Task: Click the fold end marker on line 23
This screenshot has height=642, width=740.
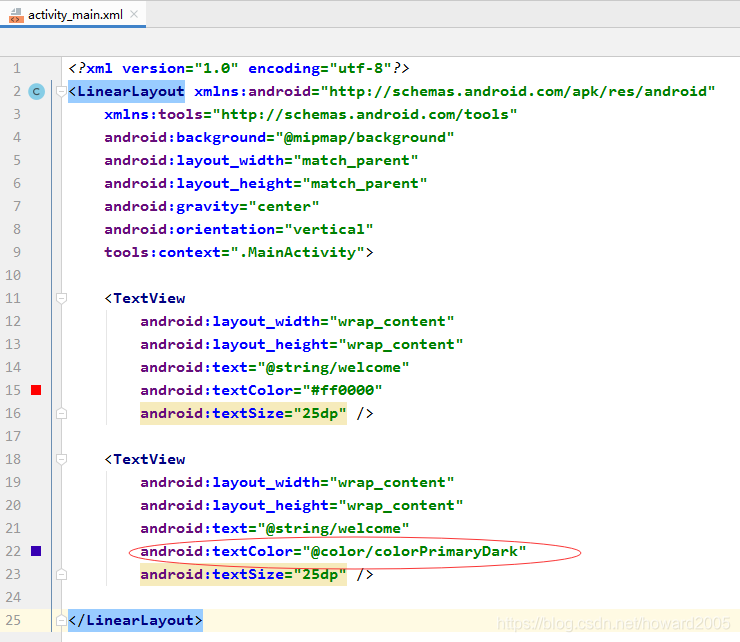Action: 61,574
